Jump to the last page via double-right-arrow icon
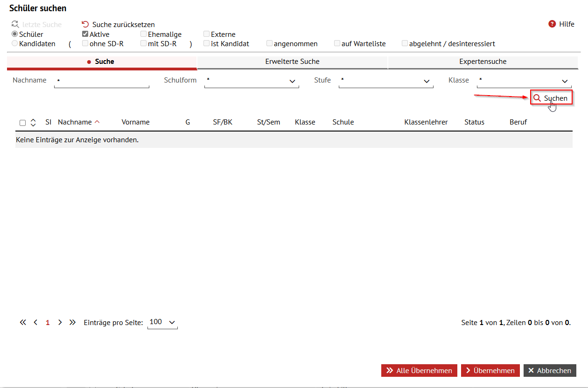This screenshot has height=388, width=588. (72, 322)
